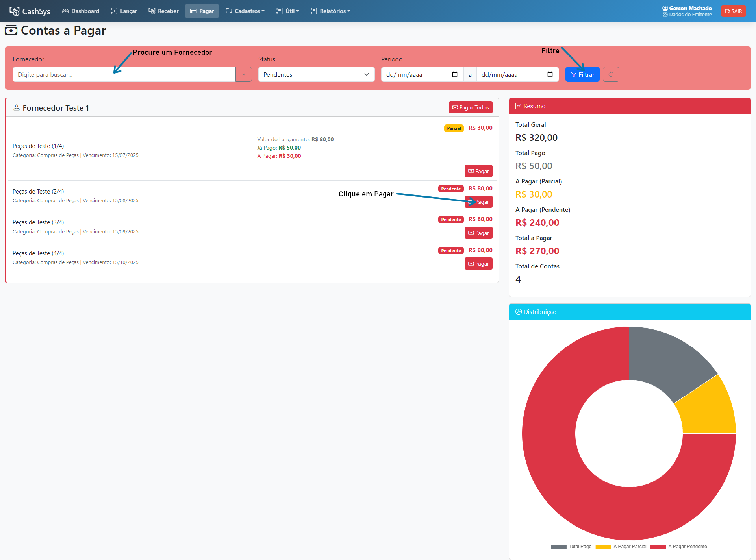Open the end date calendar picker icon
The height and width of the screenshot is (560, 756).
(x=550, y=74)
